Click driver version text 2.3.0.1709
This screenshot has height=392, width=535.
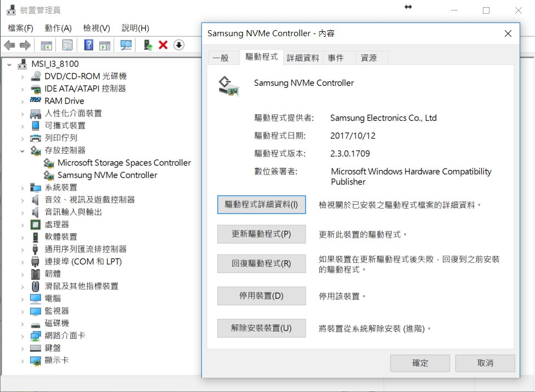point(350,154)
